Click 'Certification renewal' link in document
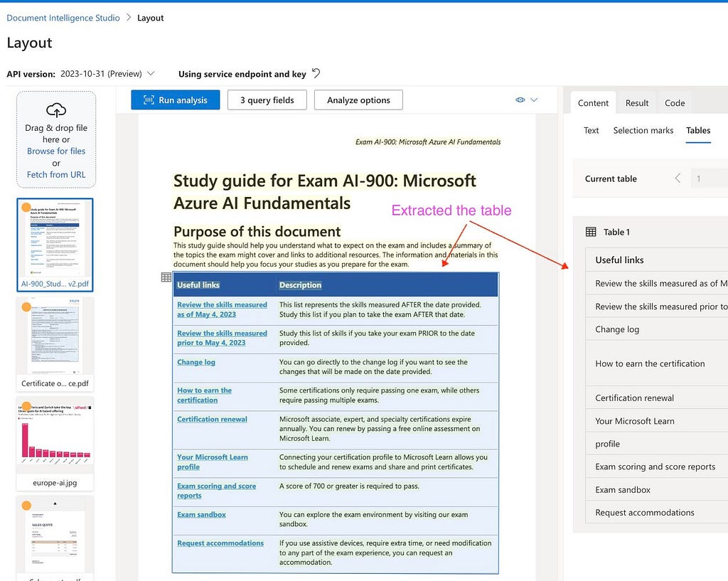 [x=212, y=419]
